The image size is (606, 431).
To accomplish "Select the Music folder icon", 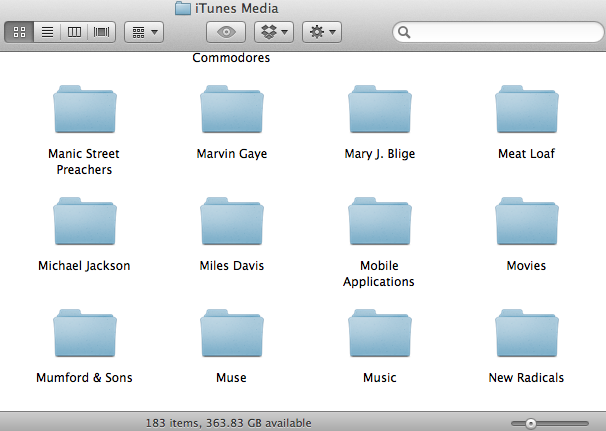I will coord(380,333).
